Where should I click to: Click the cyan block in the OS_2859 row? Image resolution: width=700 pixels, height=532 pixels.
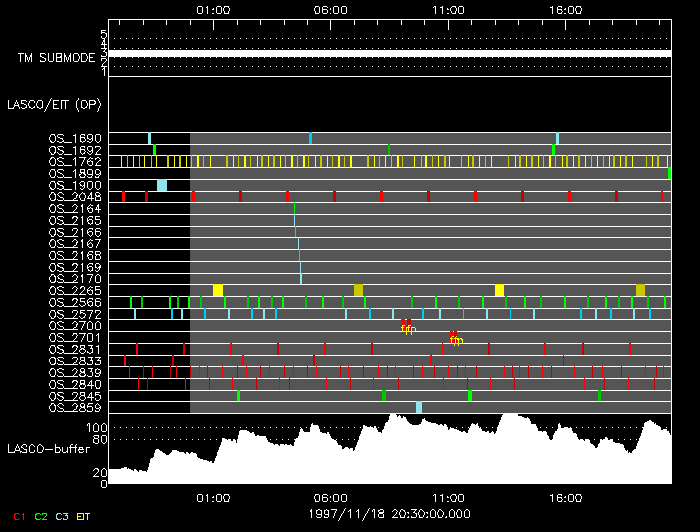click(x=419, y=407)
